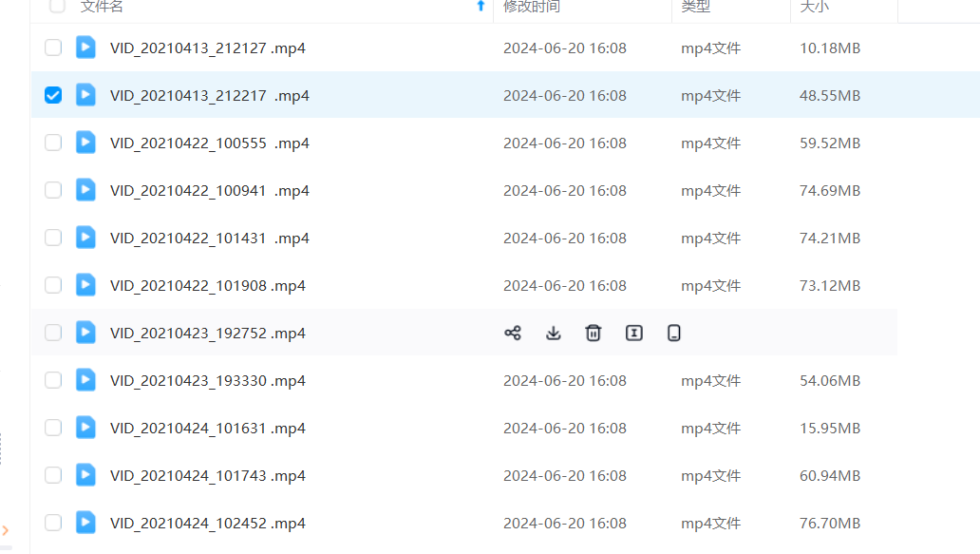The height and width of the screenshot is (554, 980).
Task: Open file VID_20210423_193330 .mp4
Action: [x=208, y=380]
